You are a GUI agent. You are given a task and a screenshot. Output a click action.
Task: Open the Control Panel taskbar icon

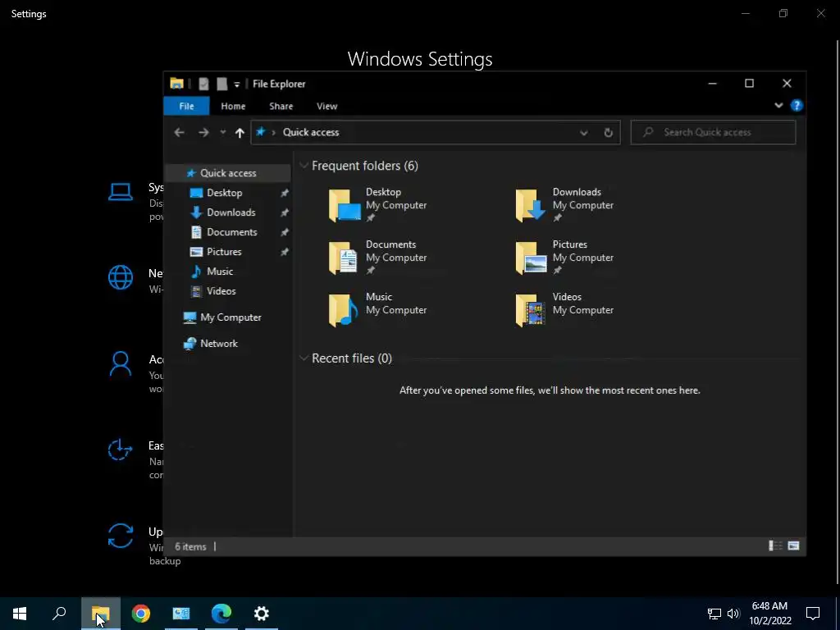pyautogui.click(x=181, y=614)
